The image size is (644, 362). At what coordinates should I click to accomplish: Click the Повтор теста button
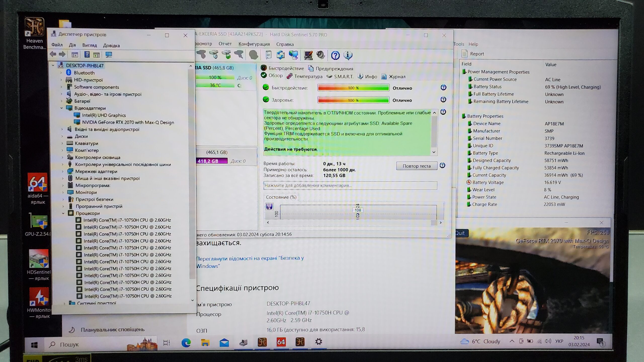[416, 166]
